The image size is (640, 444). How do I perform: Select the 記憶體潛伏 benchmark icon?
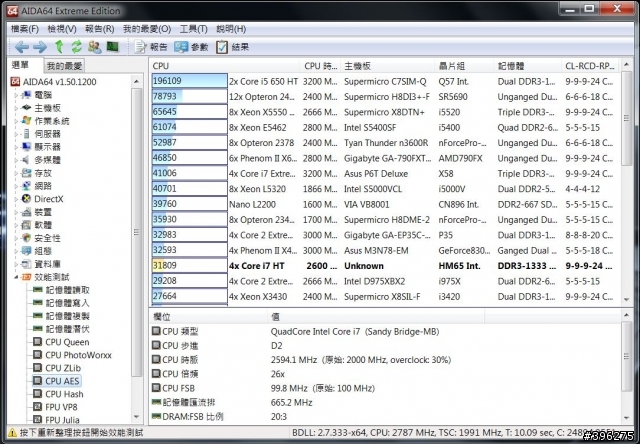[x=38, y=329]
